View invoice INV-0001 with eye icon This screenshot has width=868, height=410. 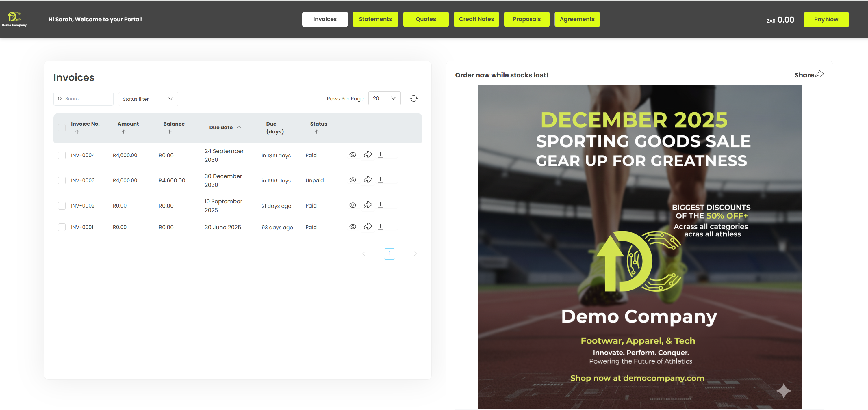(353, 227)
